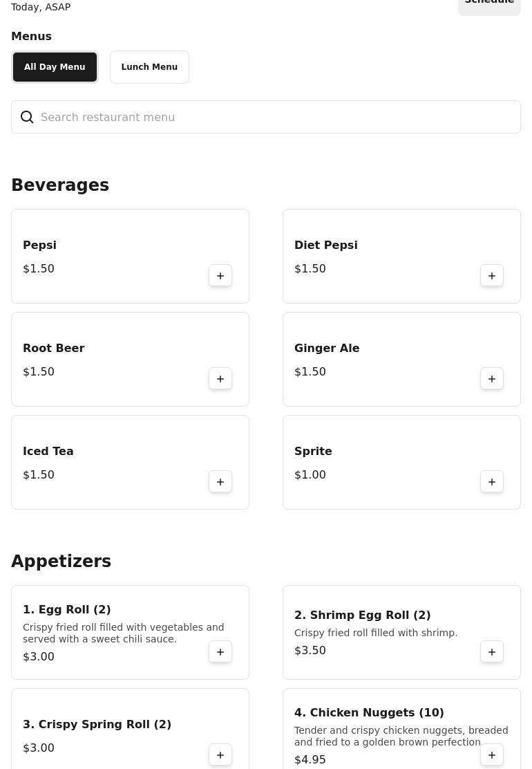Click the Schedule button

pyautogui.click(x=489, y=3)
